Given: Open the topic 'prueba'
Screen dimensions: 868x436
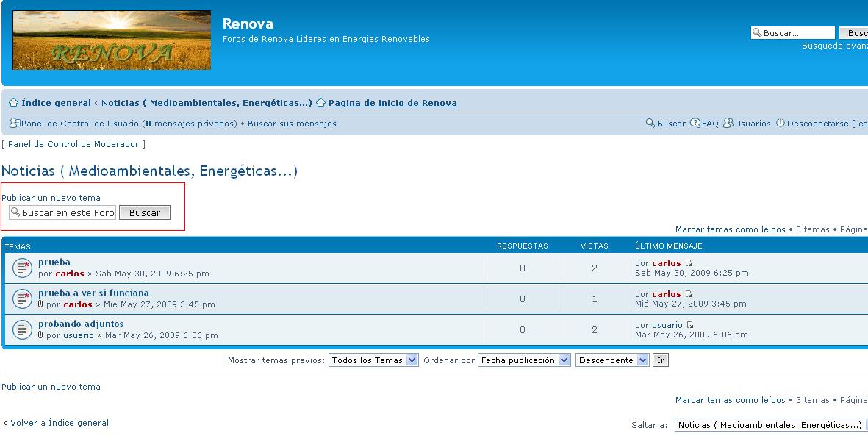Looking at the screenshot, I should [x=54, y=262].
